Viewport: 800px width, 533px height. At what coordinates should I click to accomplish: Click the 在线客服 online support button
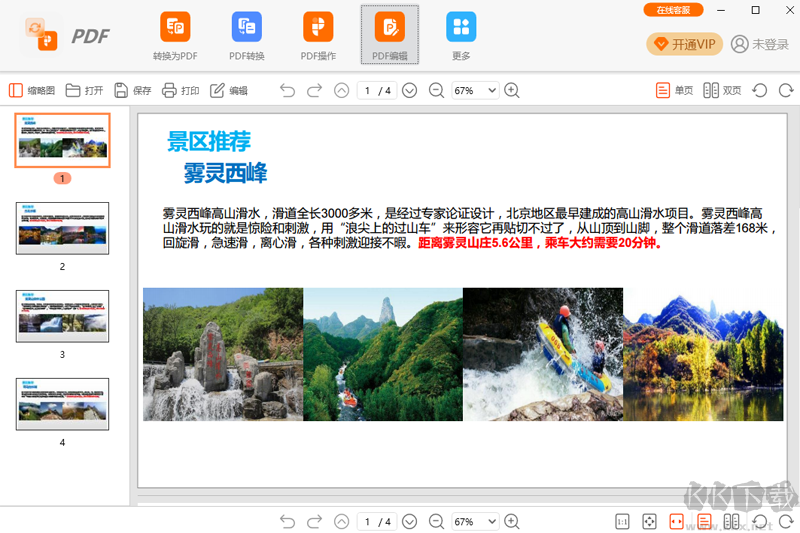(673, 10)
